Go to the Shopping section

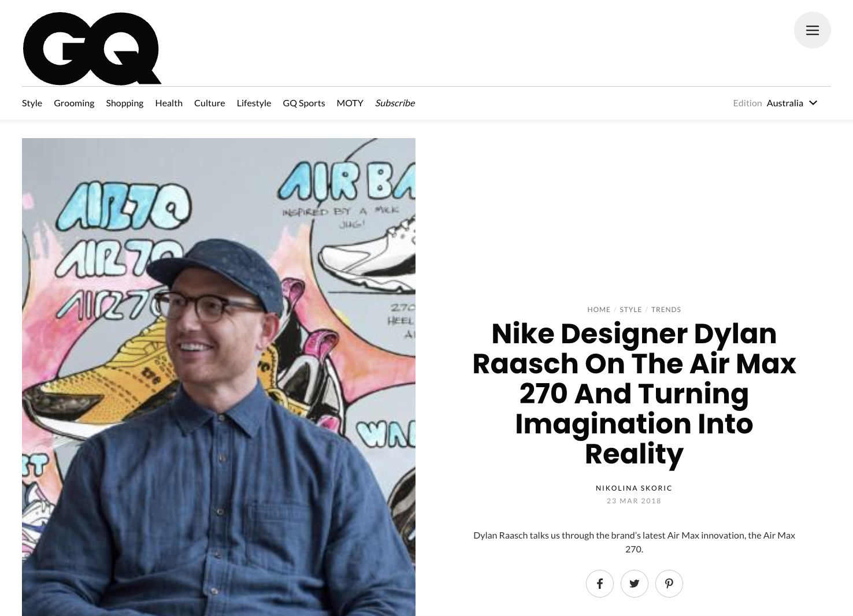[124, 103]
